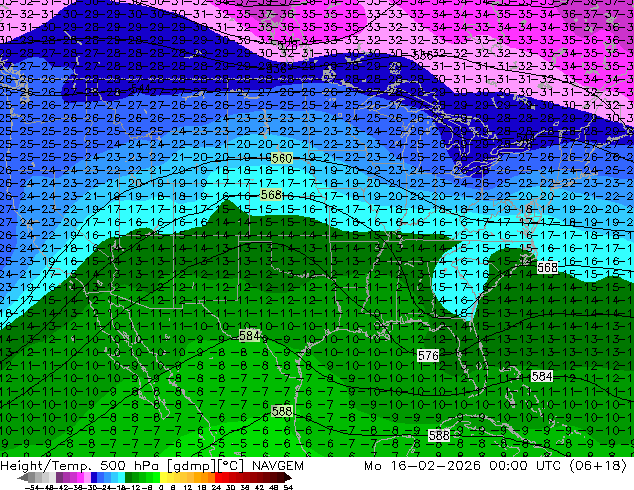Click the dark maroon right arrow end of scale

pyautogui.click(x=287, y=477)
